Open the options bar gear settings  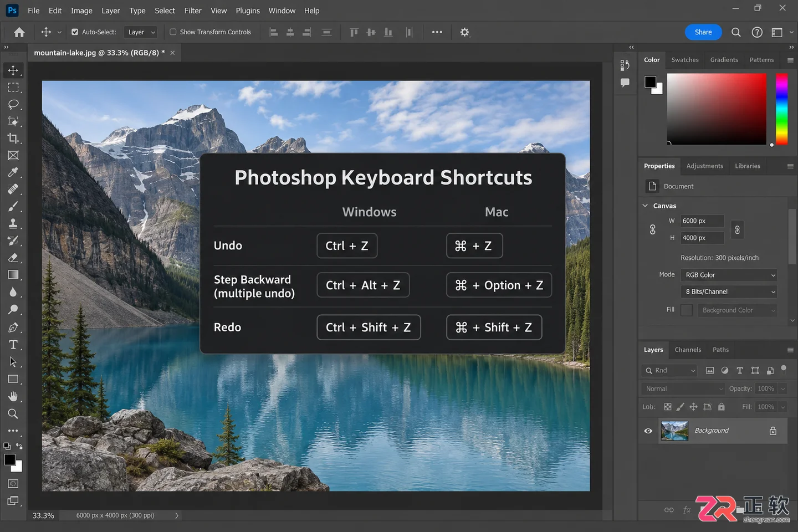464,32
